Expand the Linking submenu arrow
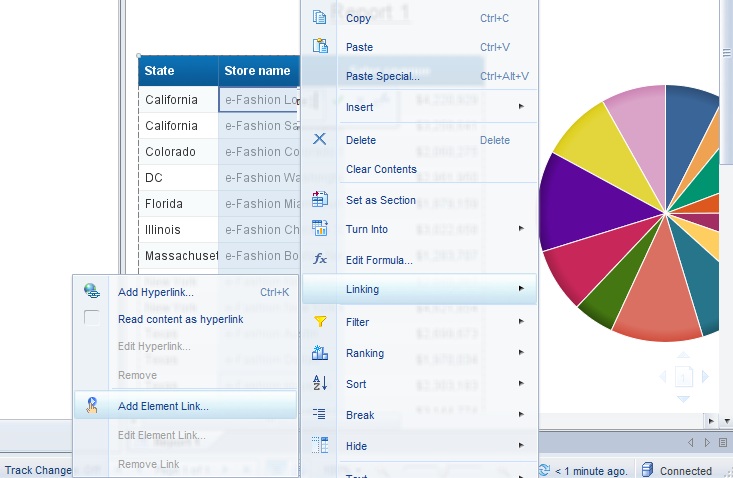 point(521,288)
